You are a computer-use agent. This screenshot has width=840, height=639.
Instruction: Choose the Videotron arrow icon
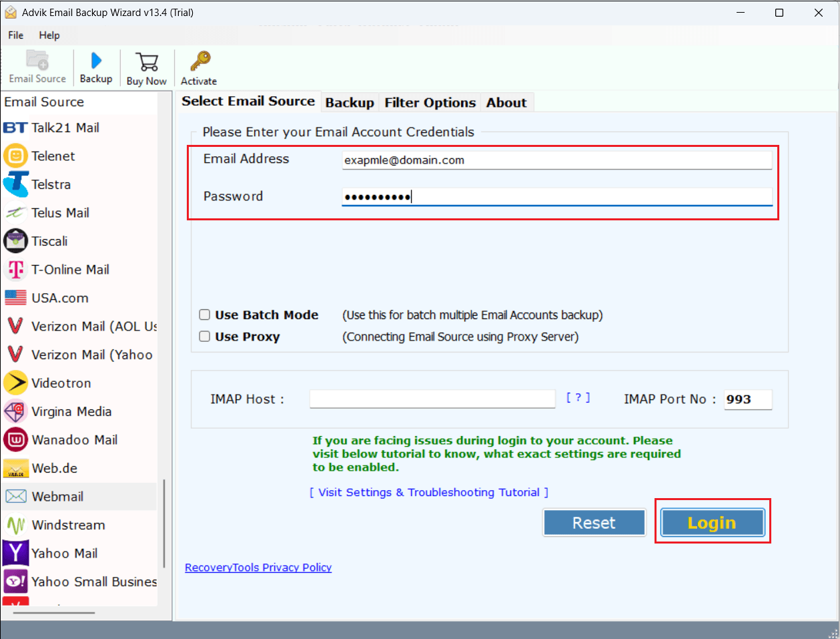(x=15, y=383)
